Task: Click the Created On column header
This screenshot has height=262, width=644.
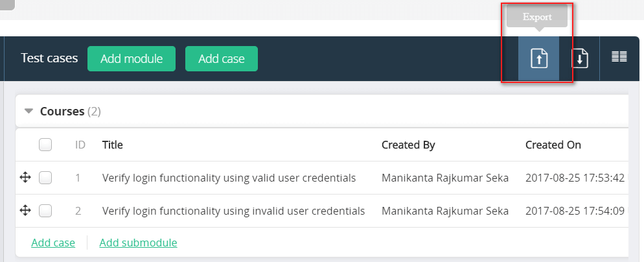Action: [553, 145]
